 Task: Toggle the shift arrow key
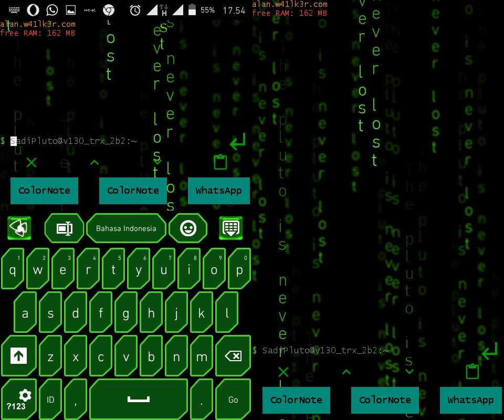click(x=19, y=356)
